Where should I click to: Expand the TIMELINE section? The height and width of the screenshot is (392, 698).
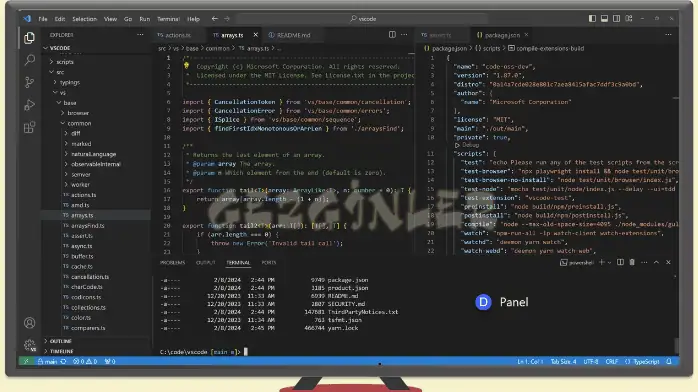[x=96, y=351]
